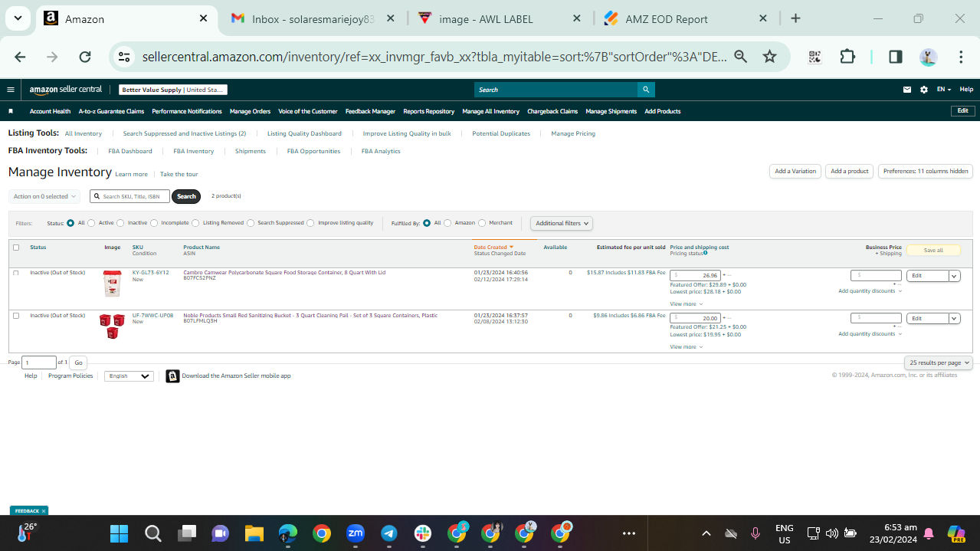Screen dimensions: 980x551
Task: Expand the Additional filters dropdown
Action: pos(562,223)
